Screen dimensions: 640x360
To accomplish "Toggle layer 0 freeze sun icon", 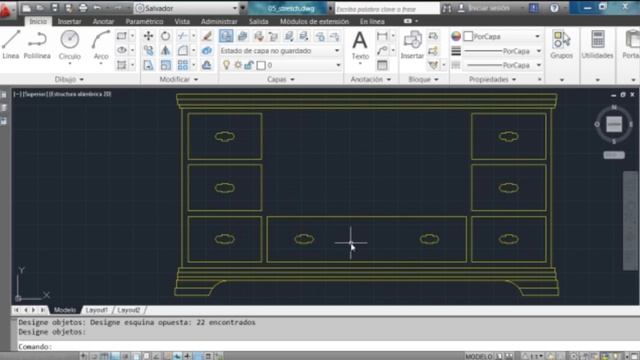I will (238, 65).
